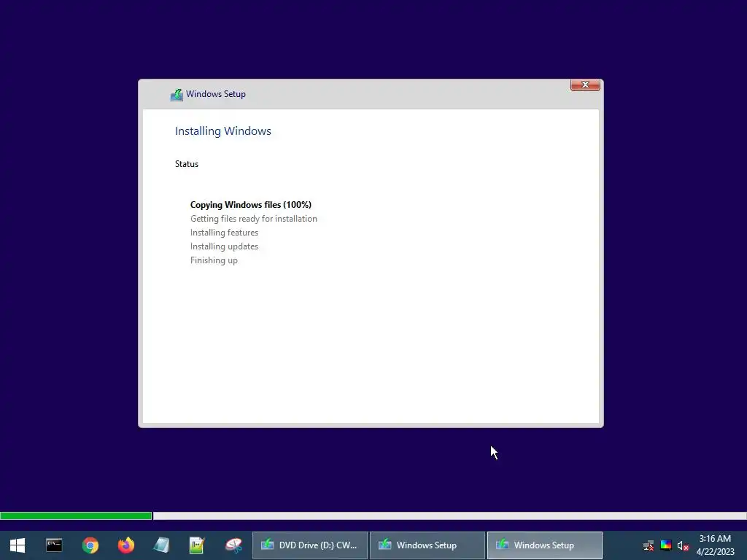This screenshot has width=747, height=560.
Task: Open the Windows Start menu
Action: [x=18, y=545]
